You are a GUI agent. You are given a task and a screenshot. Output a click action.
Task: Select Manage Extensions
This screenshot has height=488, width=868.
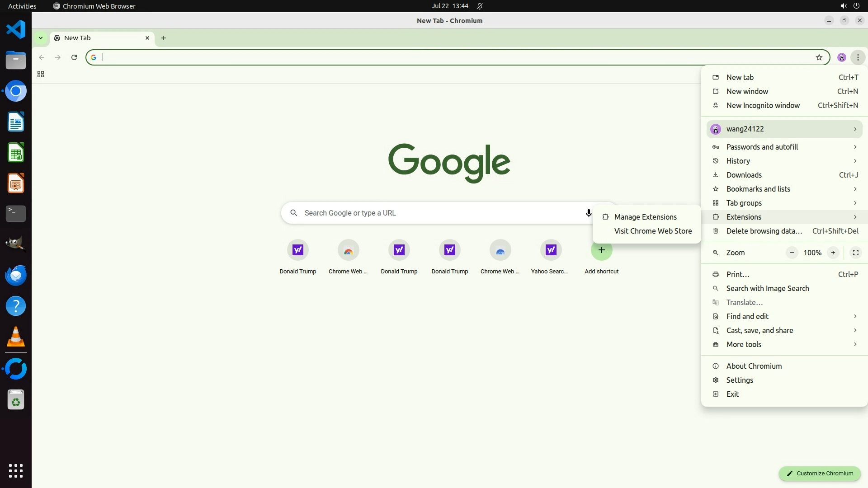point(645,217)
